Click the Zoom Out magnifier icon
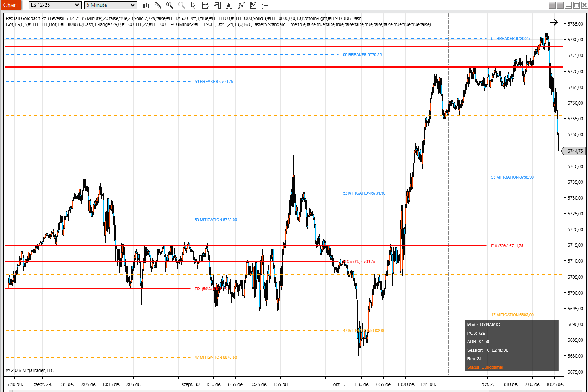The height and width of the screenshot is (392, 588). coord(181,5)
